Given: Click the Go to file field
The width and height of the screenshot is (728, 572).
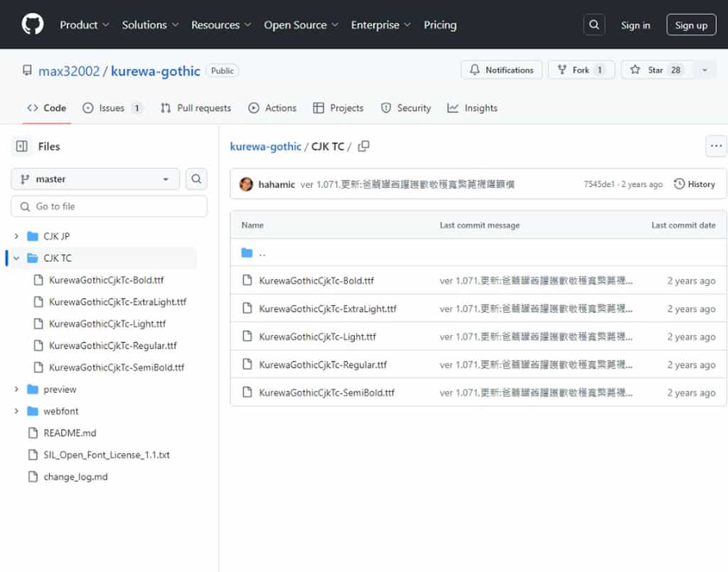Looking at the screenshot, I should pyautogui.click(x=109, y=206).
